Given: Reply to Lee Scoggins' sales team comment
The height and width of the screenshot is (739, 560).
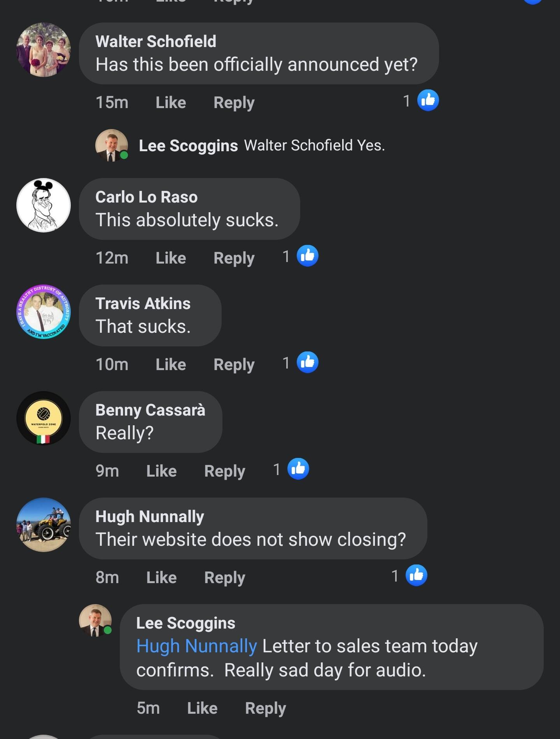Looking at the screenshot, I should click(x=265, y=708).
